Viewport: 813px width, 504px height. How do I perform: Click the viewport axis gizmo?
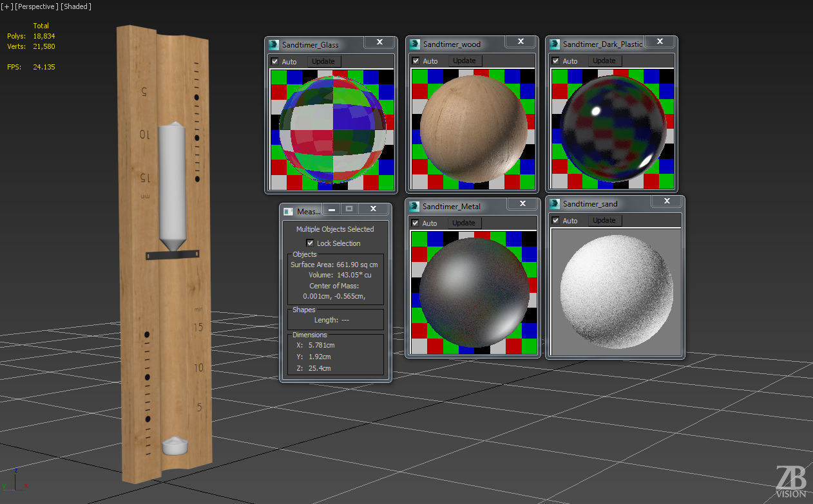(14, 480)
